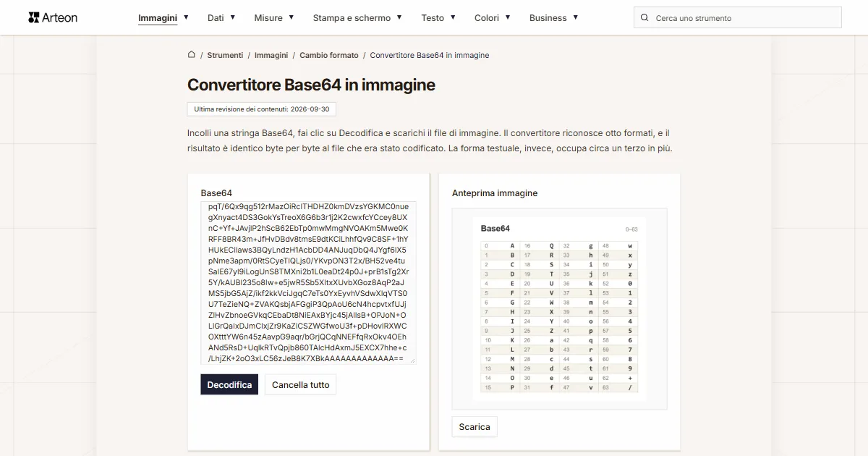
Task: Open the Dati menu
Action: pyautogui.click(x=216, y=18)
